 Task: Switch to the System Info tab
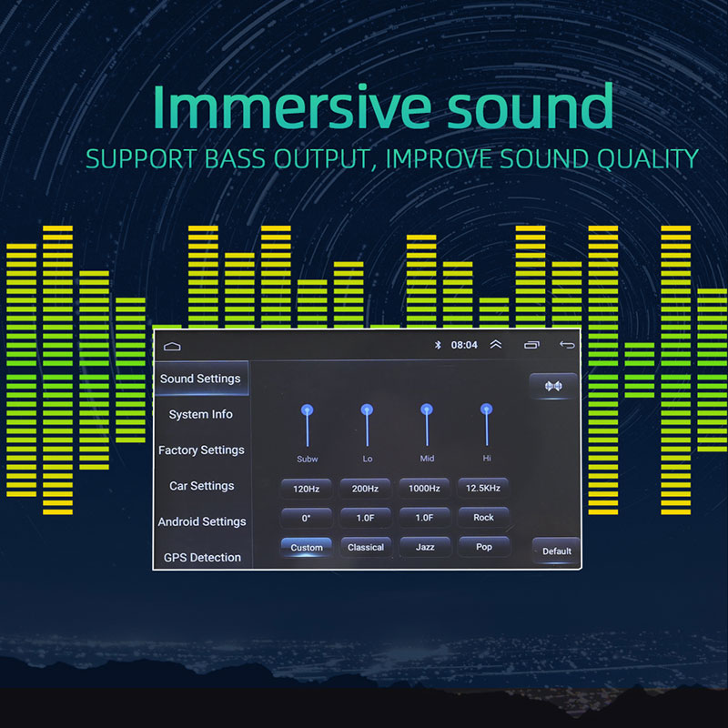[201, 414]
